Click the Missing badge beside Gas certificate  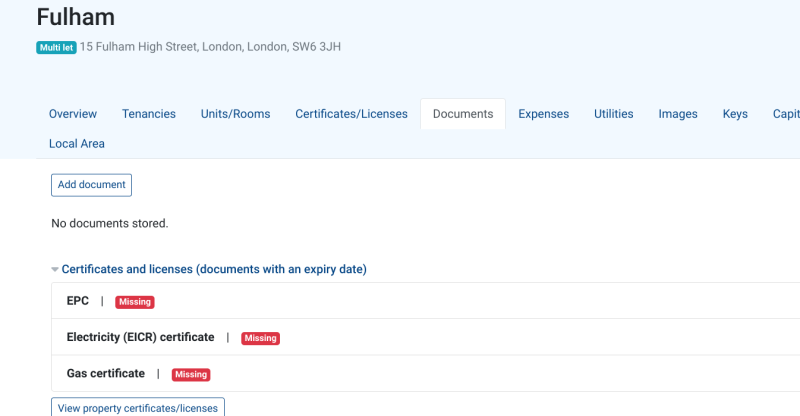pyautogui.click(x=190, y=375)
